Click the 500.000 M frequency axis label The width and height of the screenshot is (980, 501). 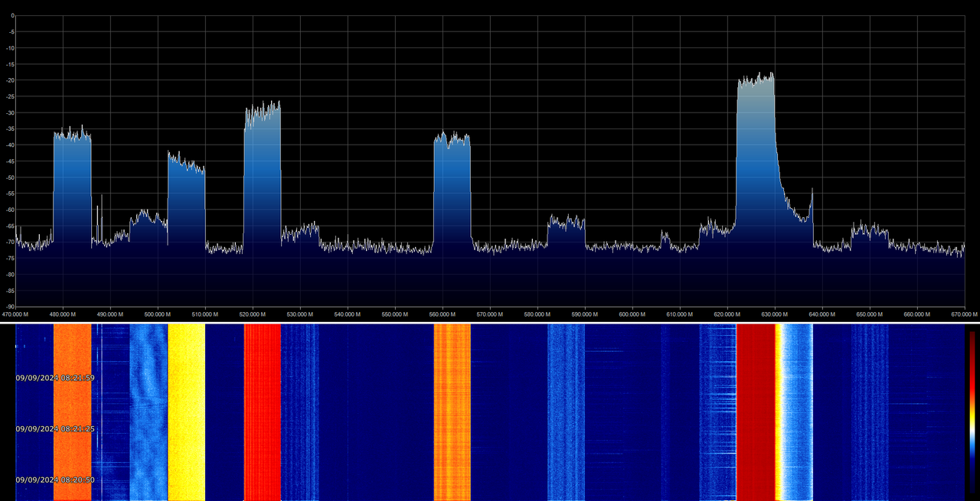[158, 314]
